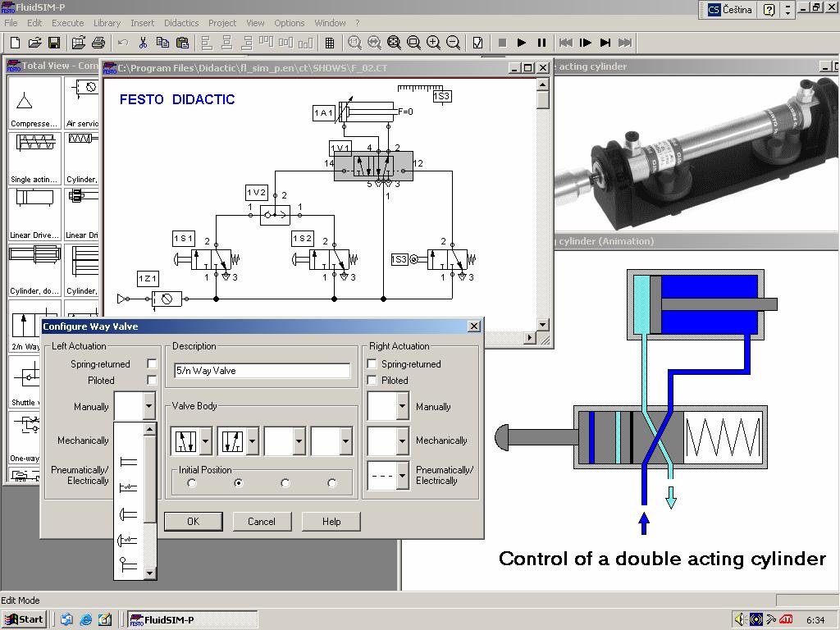Cancel the Configure Way Valve dialog
Screen dimensions: 840x630
[262, 521]
